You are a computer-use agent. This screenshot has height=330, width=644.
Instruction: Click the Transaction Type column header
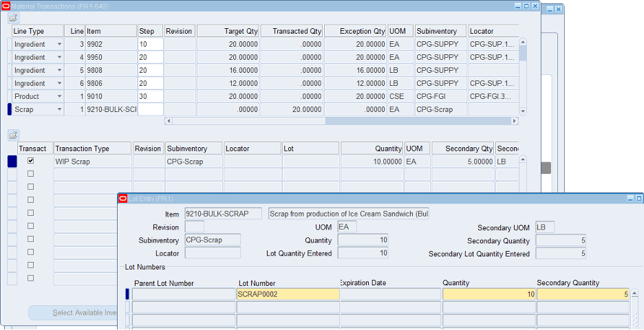(92, 148)
